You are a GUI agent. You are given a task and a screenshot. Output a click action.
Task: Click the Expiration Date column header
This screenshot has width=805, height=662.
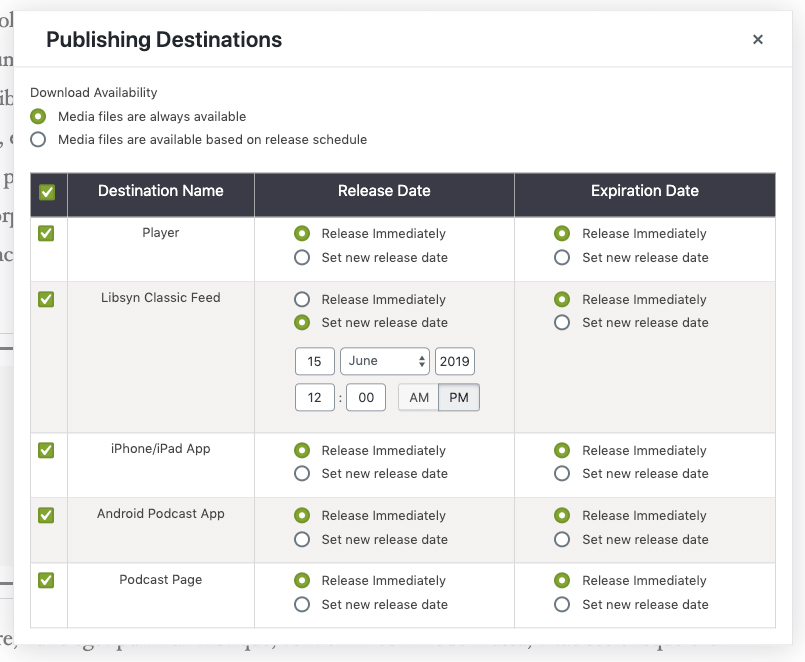tap(645, 191)
